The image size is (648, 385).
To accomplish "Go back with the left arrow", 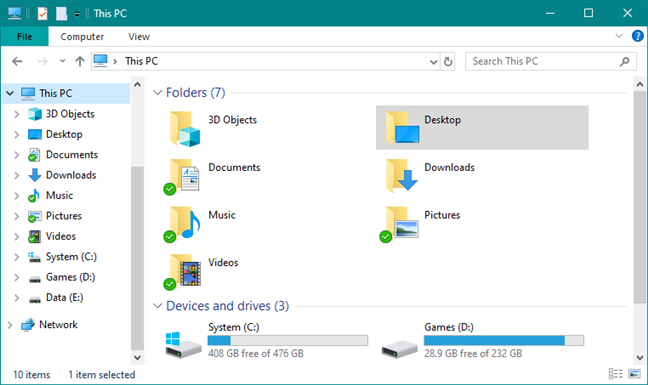I will tap(17, 62).
